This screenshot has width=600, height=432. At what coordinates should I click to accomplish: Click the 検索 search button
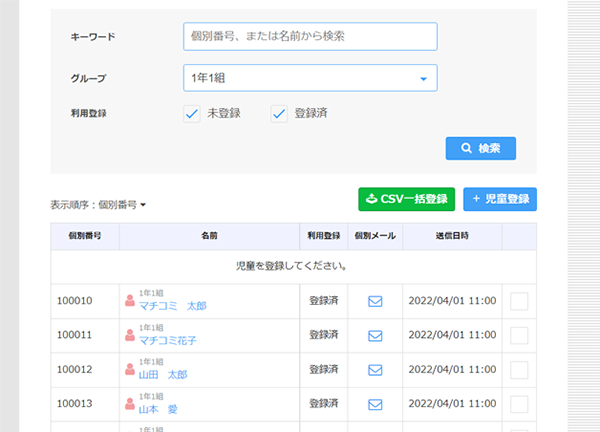[x=481, y=149]
